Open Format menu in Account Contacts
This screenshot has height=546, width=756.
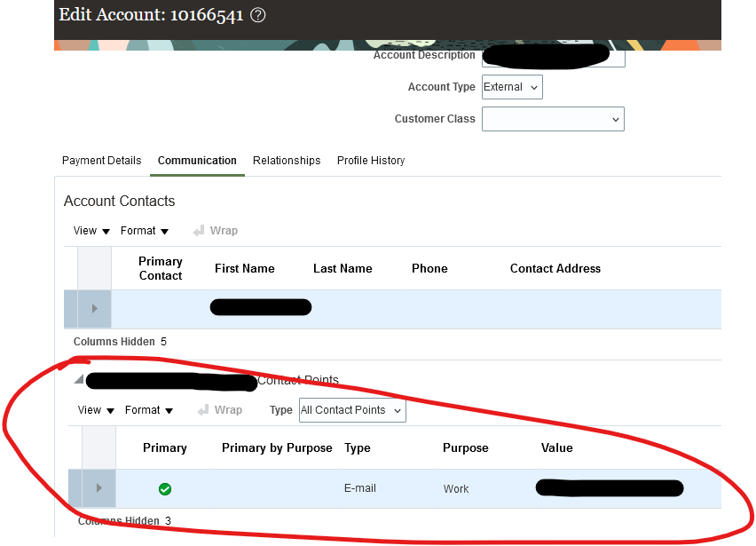point(144,231)
